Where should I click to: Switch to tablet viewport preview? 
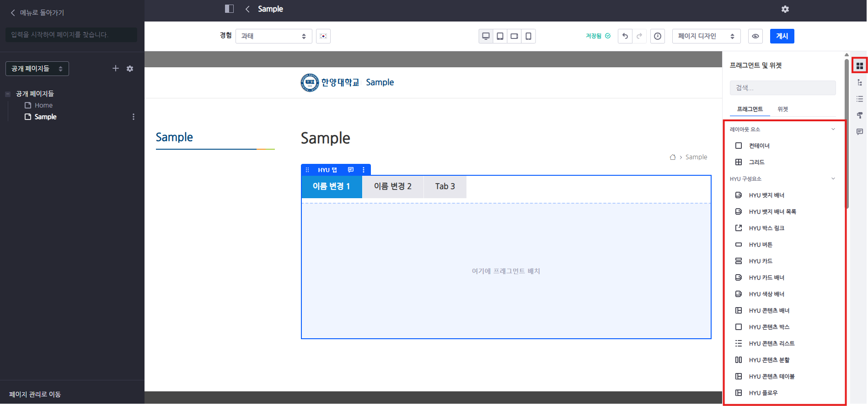(x=500, y=36)
